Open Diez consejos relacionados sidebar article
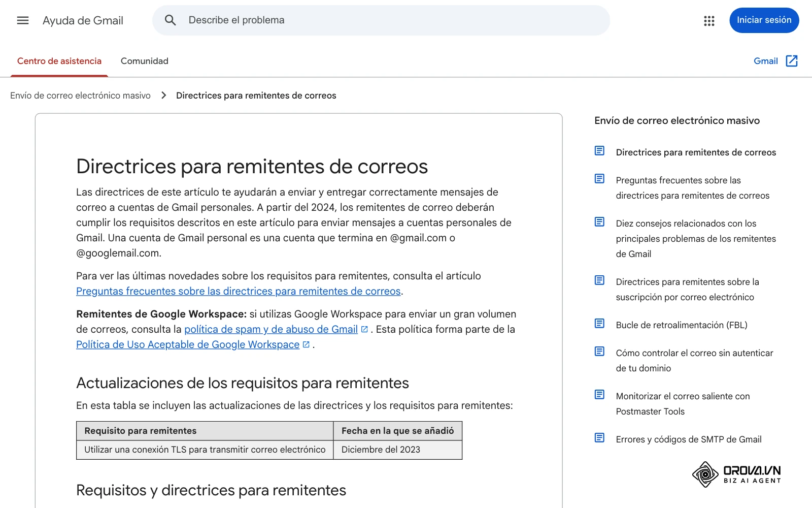This screenshot has height=508, width=812. coord(696,239)
